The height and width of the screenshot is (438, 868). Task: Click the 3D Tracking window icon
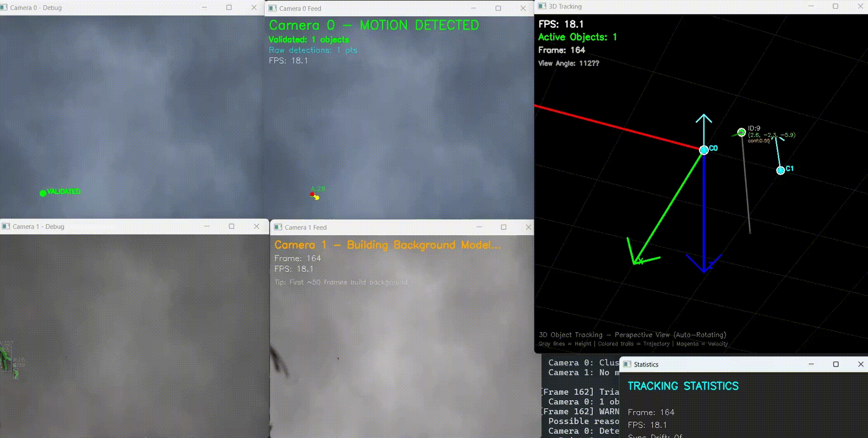point(542,6)
